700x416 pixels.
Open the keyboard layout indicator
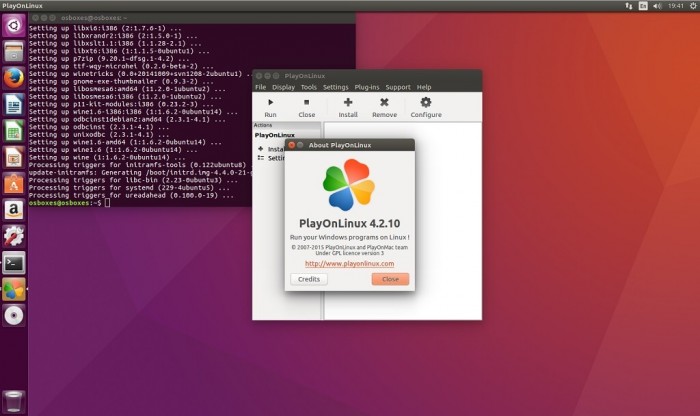[x=643, y=6]
